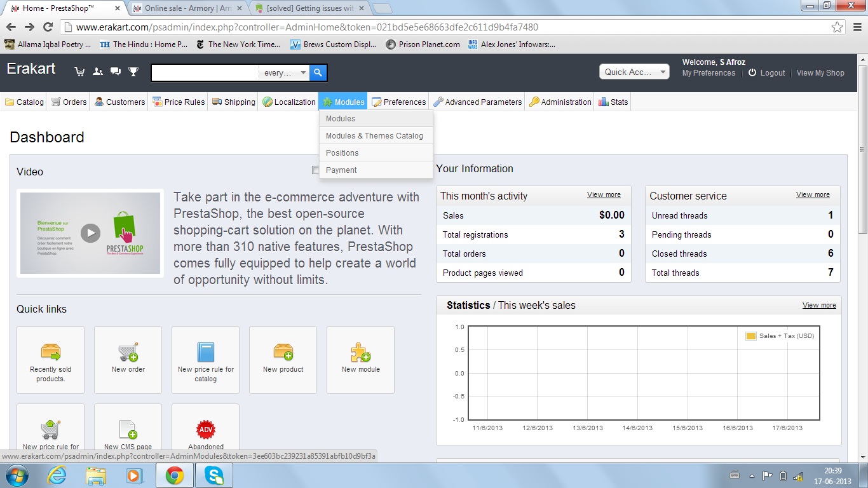868x488 pixels.
Task: Open the customers icon in header
Action: (97, 72)
